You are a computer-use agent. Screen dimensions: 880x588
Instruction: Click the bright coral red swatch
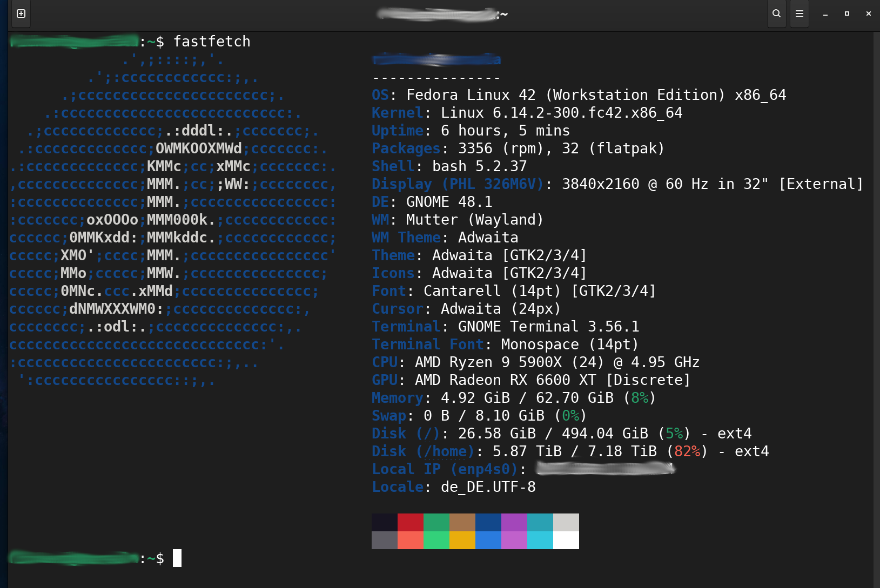pyautogui.click(x=411, y=540)
